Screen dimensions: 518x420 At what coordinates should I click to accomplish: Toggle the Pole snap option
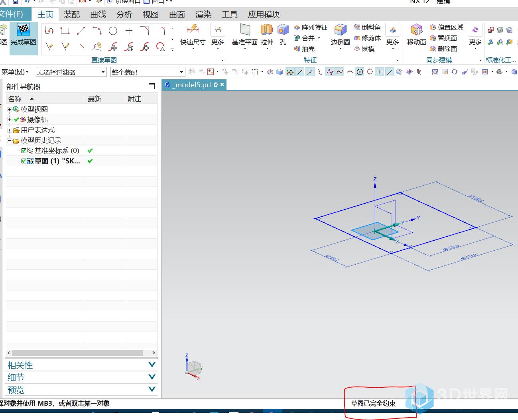[330, 72]
